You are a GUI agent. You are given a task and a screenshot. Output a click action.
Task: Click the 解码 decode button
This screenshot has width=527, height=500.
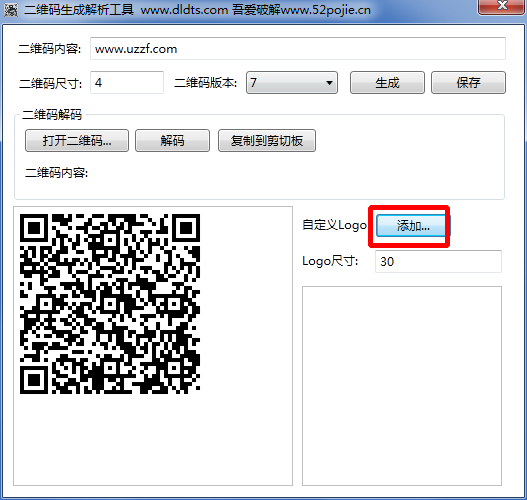pos(172,140)
